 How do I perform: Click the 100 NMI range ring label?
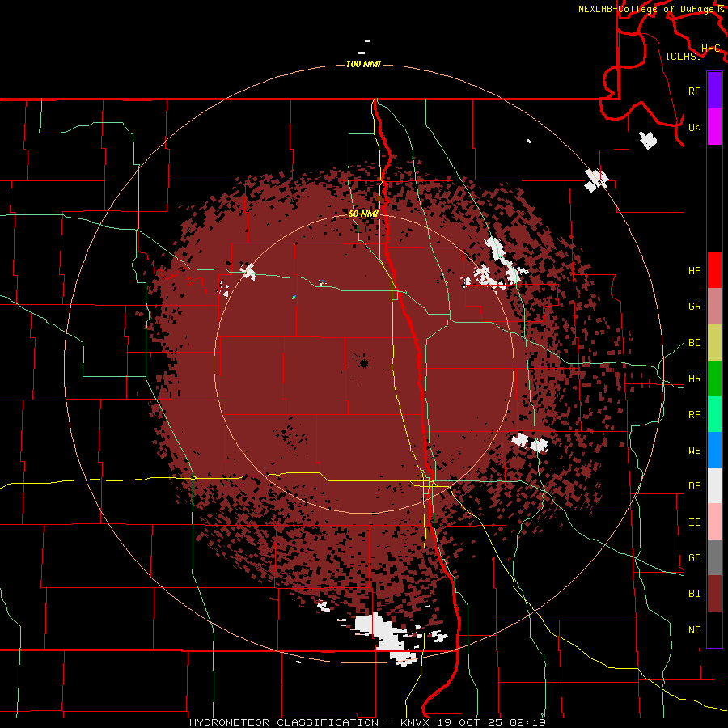363,64
